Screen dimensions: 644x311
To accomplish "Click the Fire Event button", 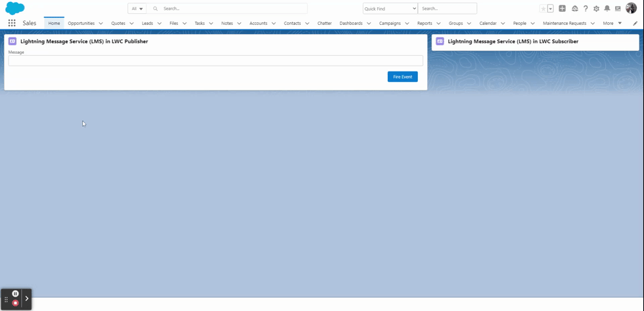I will click(x=402, y=77).
